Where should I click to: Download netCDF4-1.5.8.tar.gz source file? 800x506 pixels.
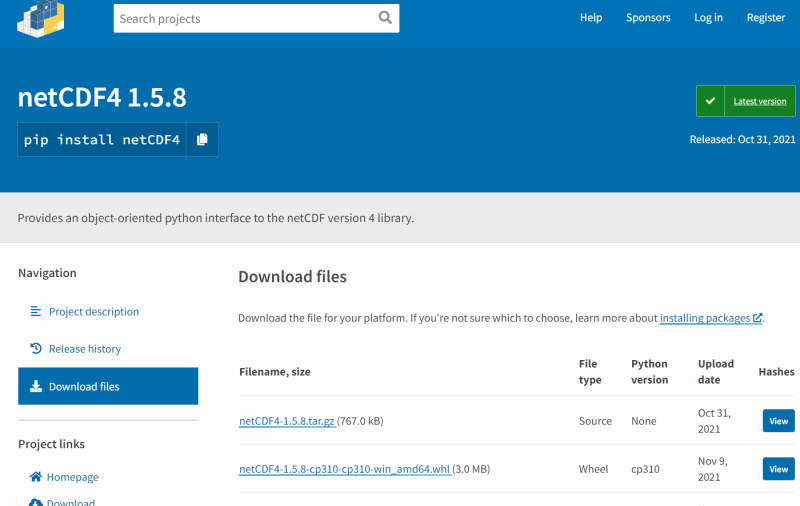pos(287,421)
